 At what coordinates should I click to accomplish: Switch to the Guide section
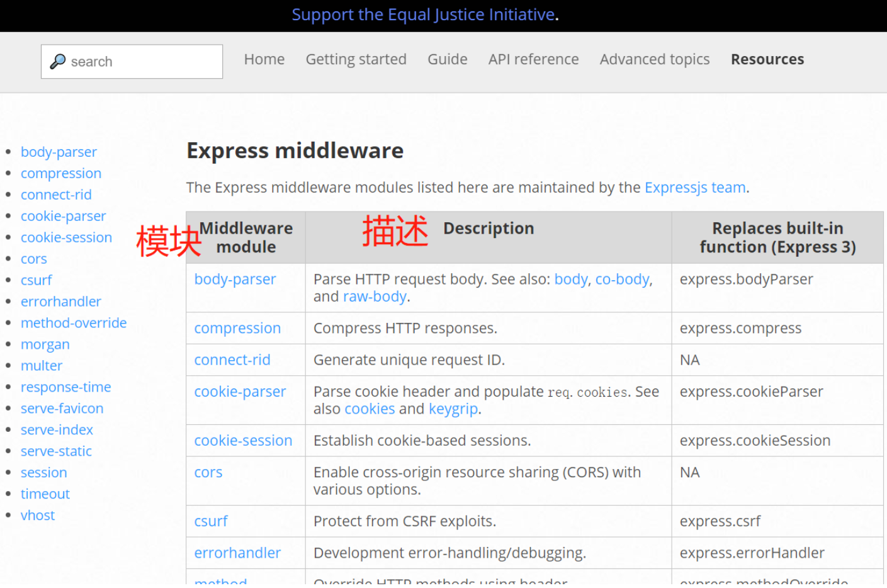[447, 59]
